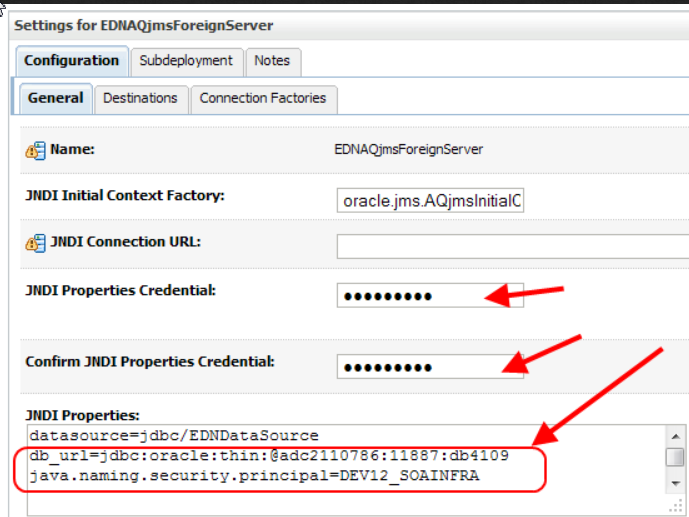Click the Confirm JNDI Properties Credential field
The image size is (689, 517).
(x=430, y=367)
